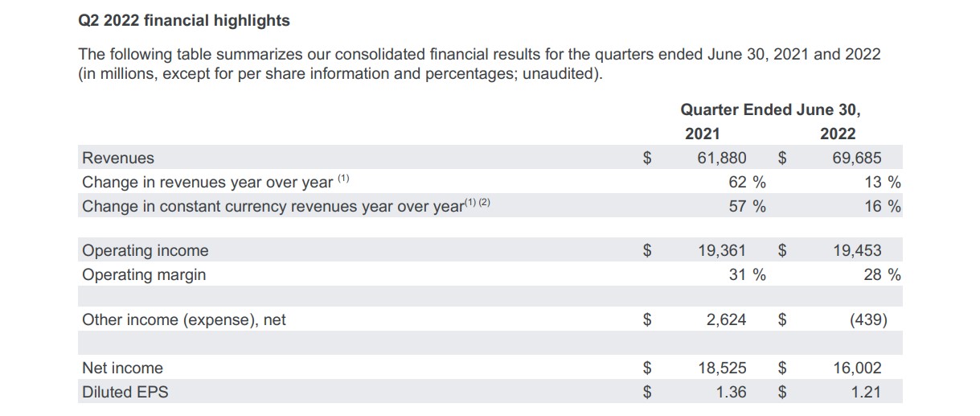
Task: Click the Revenues row label
Action: [118, 158]
